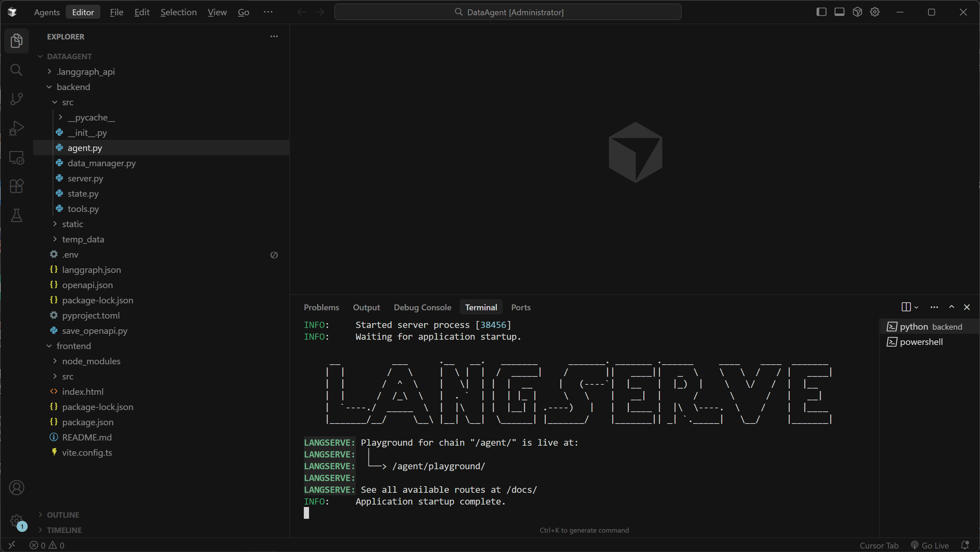Open the Remote Explorer icon
The width and height of the screenshot is (980, 552).
tap(16, 157)
